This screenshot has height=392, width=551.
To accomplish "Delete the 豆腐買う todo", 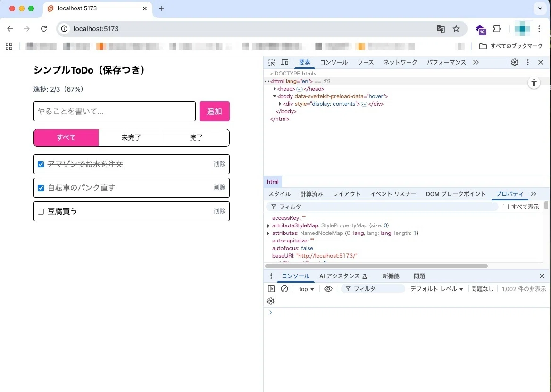I will tap(220, 211).
